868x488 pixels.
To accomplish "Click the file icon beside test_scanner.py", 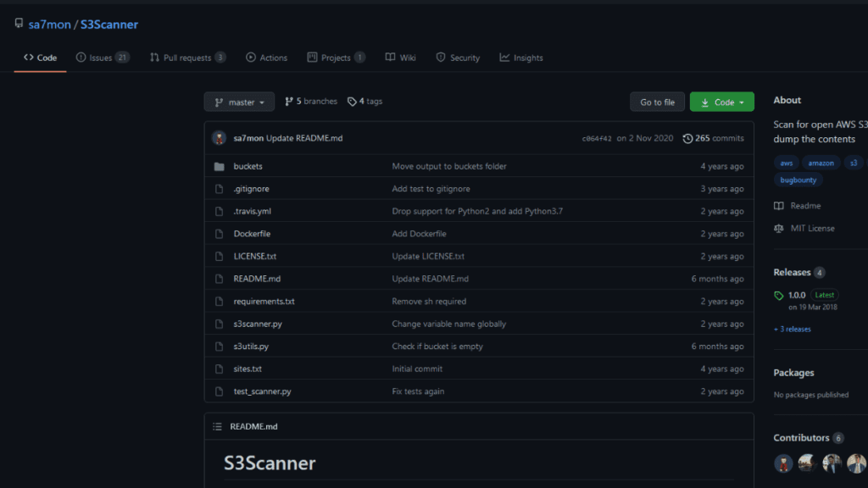I will pos(220,391).
